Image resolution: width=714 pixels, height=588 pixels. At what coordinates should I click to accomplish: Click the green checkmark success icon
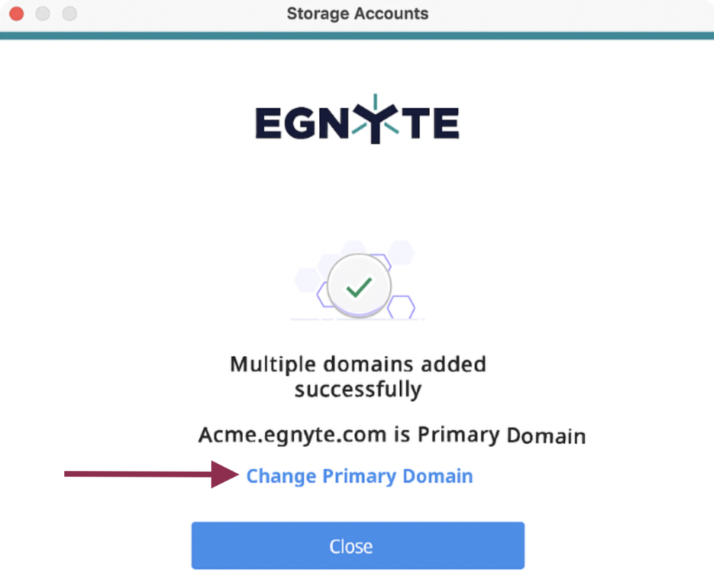tap(358, 287)
